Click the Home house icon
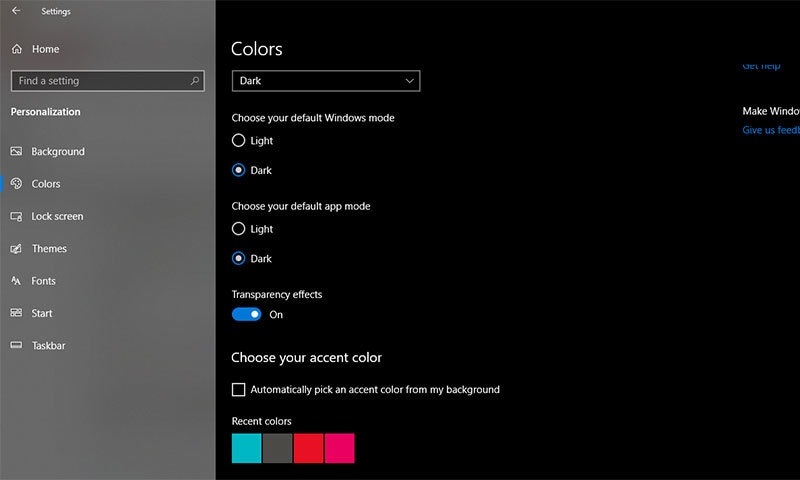The image size is (800, 480). coord(17,49)
